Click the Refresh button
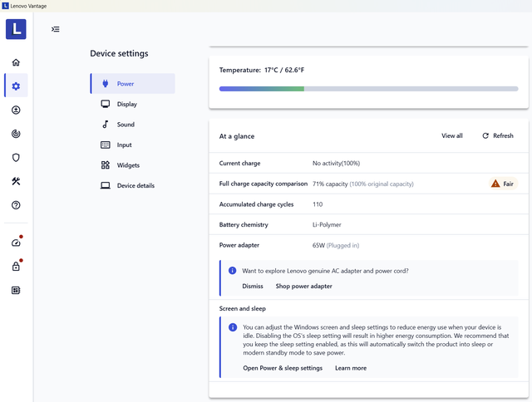Viewport: 532px width, 402px height. [x=498, y=136]
